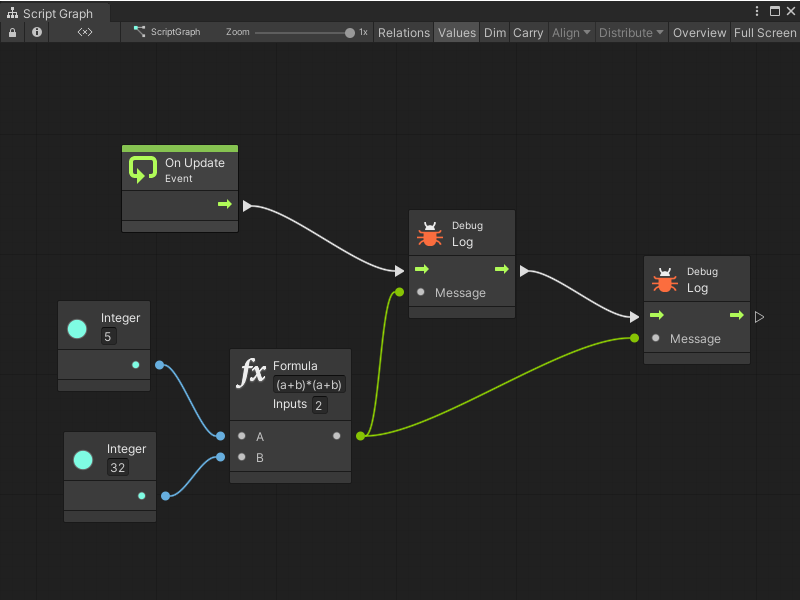Screen dimensions: 800x600
Task: Toggle Relations display in the toolbar
Action: 403,32
